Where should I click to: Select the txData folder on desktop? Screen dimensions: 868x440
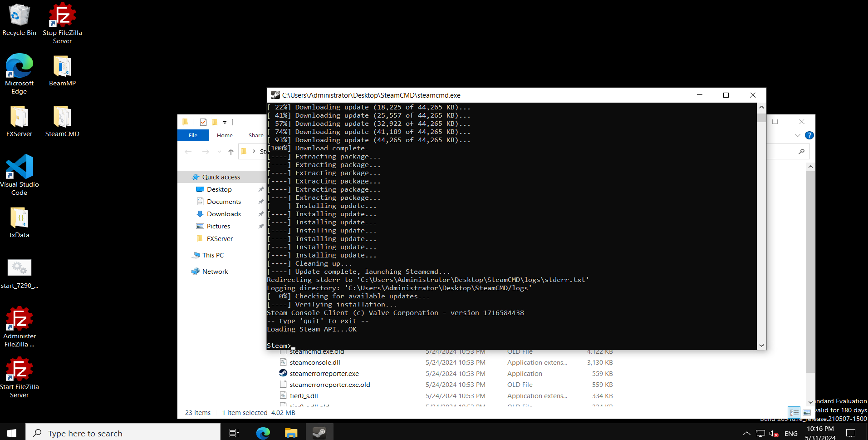[19, 222]
